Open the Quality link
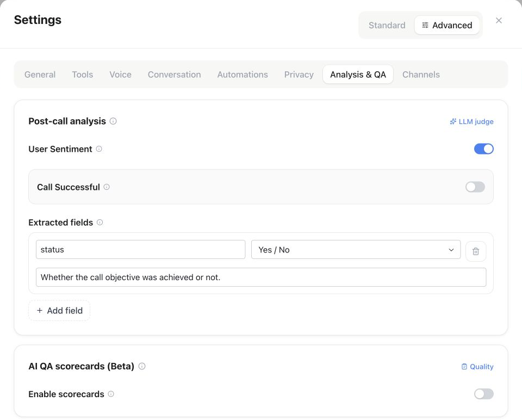The height and width of the screenshot is (420, 522). [477, 366]
